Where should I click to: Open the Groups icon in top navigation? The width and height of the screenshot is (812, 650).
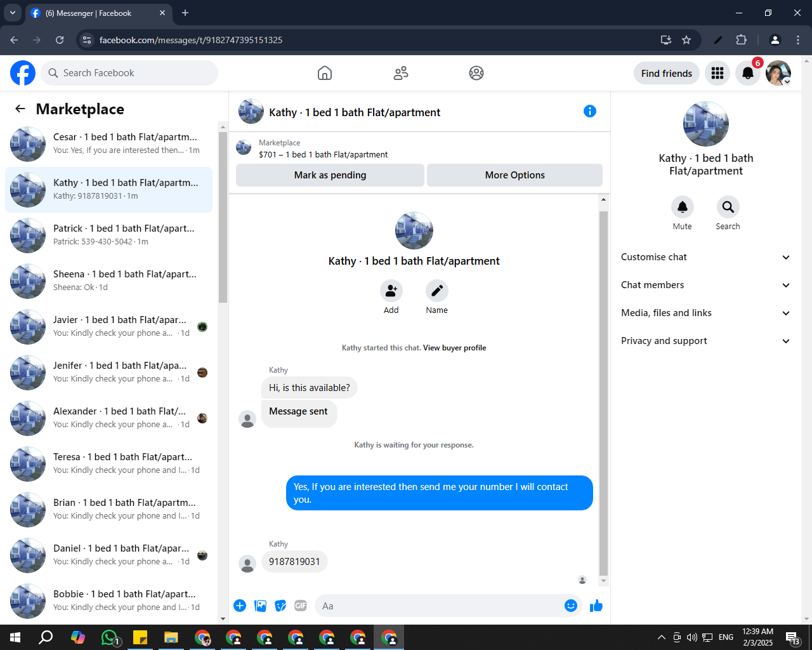point(476,73)
